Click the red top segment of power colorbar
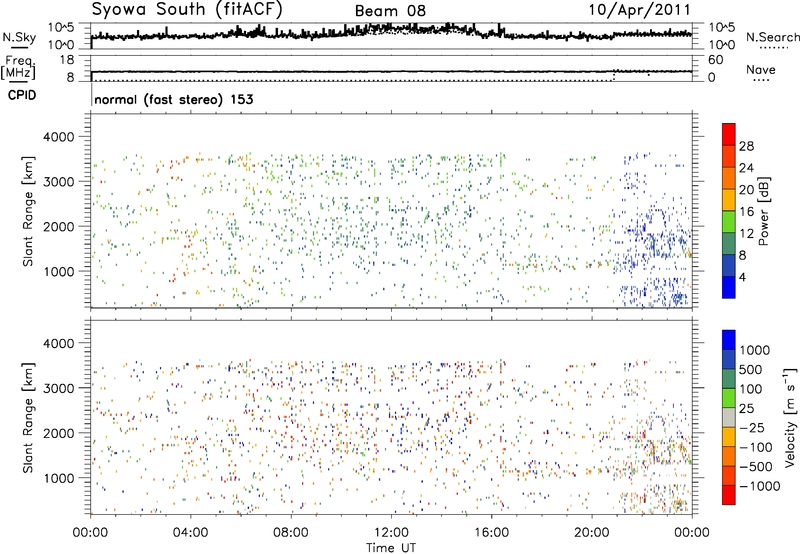Viewport: 800px width, 554px height. pos(729,134)
